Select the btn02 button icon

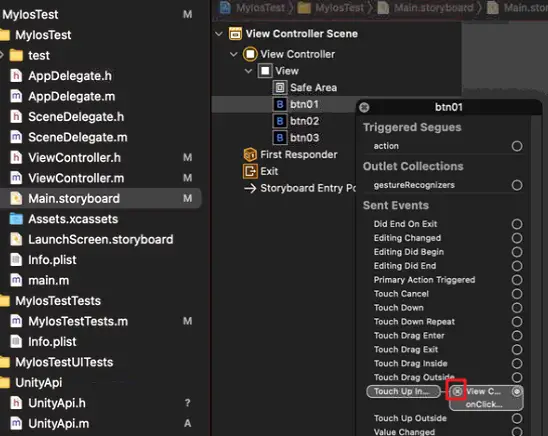280,121
